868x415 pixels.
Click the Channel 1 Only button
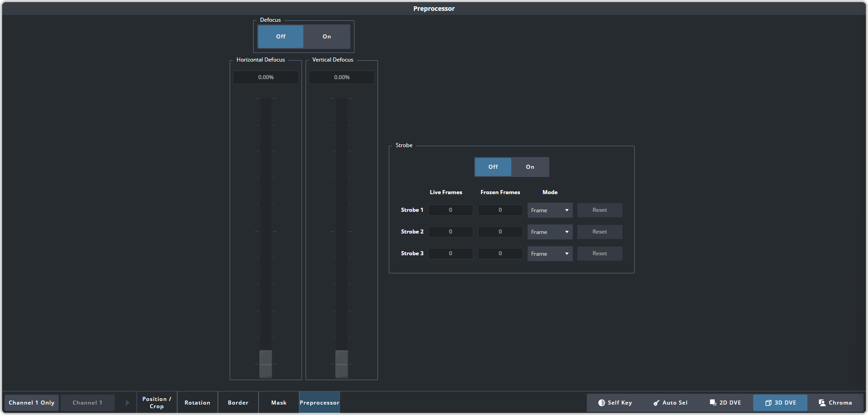[x=32, y=403]
